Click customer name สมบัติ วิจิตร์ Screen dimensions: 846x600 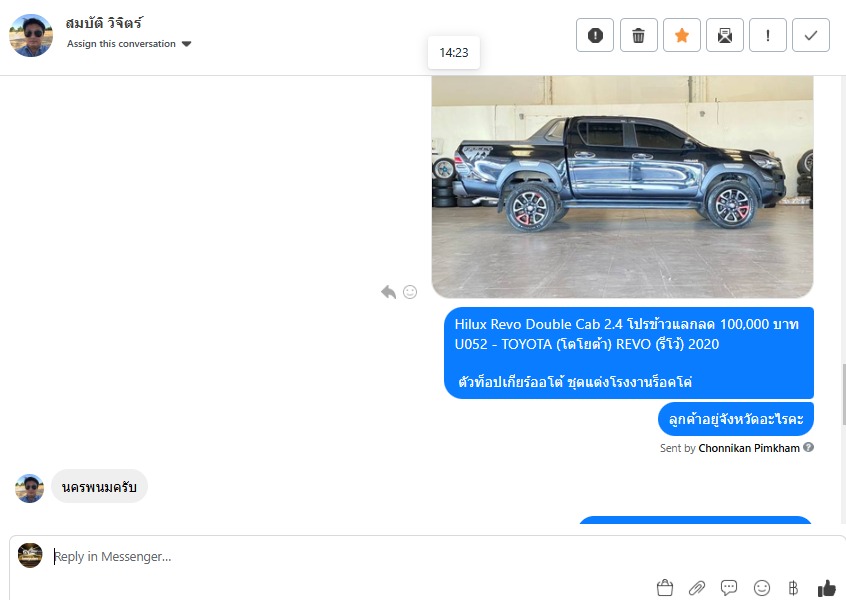pyautogui.click(x=104, y=23)
